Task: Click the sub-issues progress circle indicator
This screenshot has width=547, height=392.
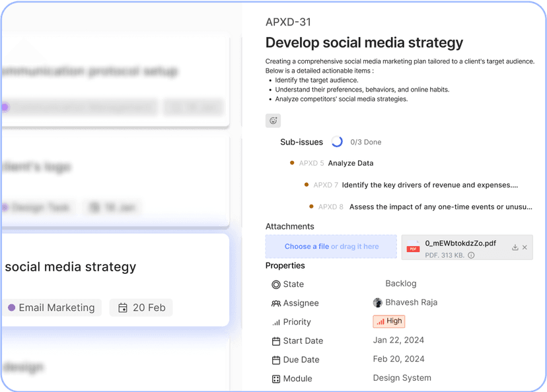Action: point(337,142)
